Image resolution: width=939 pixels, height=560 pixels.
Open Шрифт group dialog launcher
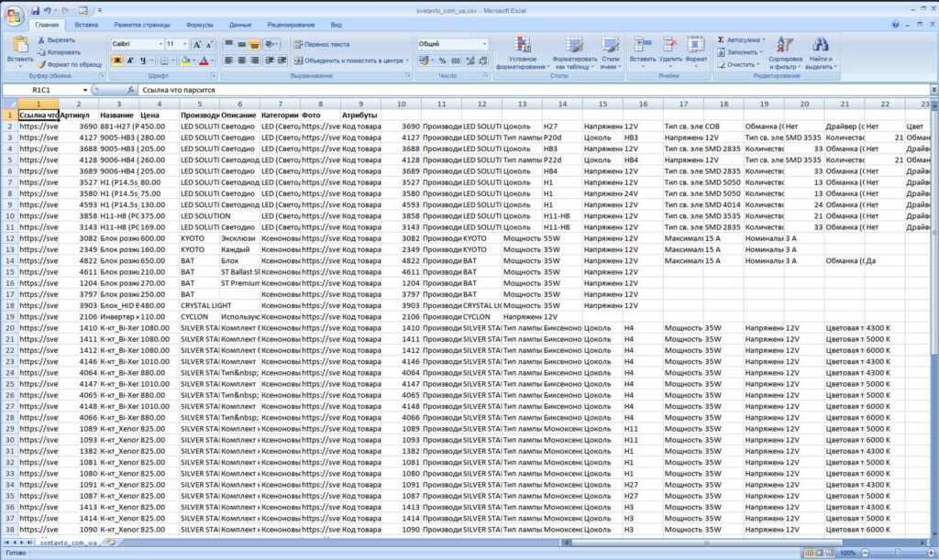(x=213, y=76)
